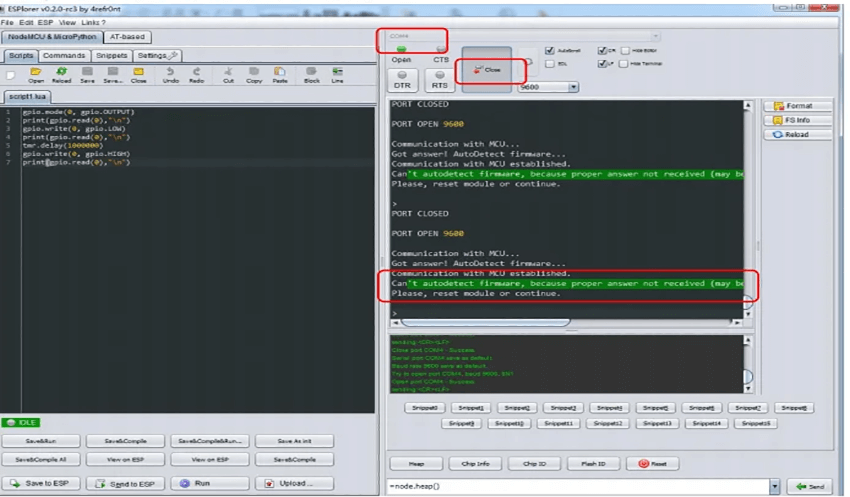Click the Save&Compile All button
Screen dimensions: 850x497
(x=41, y=459)
